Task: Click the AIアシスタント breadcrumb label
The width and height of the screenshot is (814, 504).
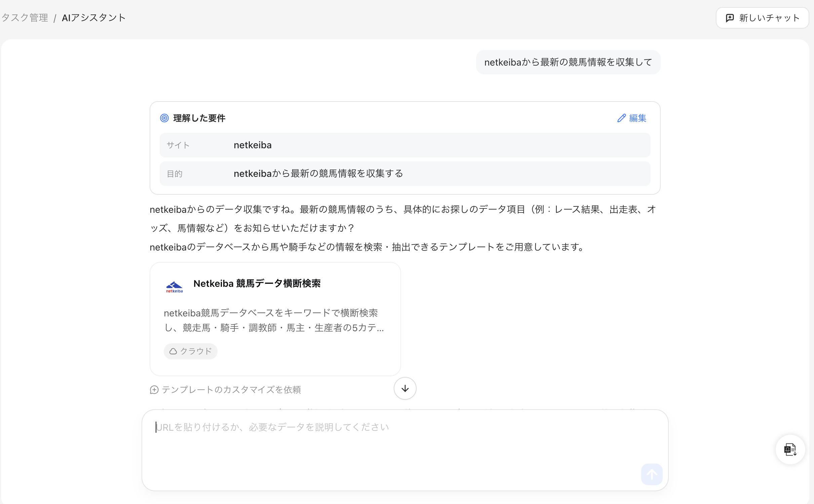Action: (94, 18)
